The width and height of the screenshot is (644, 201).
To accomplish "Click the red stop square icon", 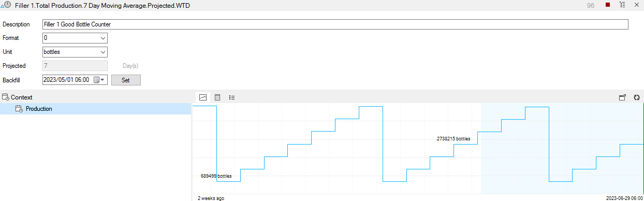I will (x=607, y=5).
